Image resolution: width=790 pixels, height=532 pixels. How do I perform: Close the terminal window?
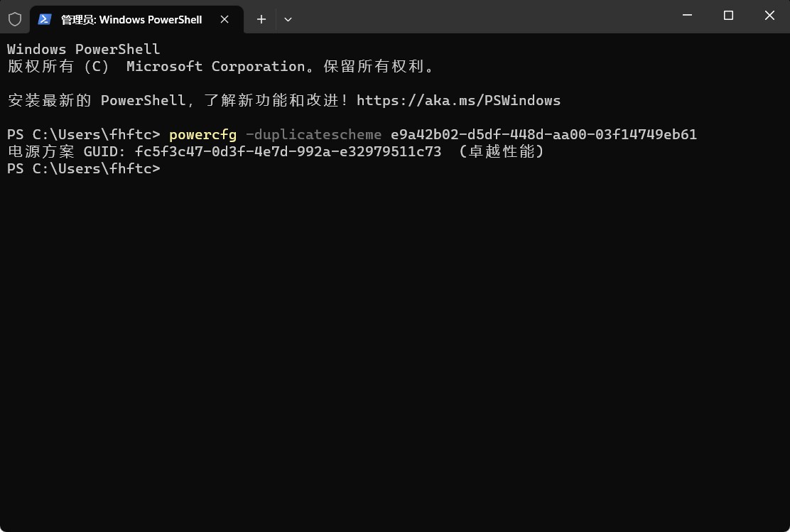(769, 15)
